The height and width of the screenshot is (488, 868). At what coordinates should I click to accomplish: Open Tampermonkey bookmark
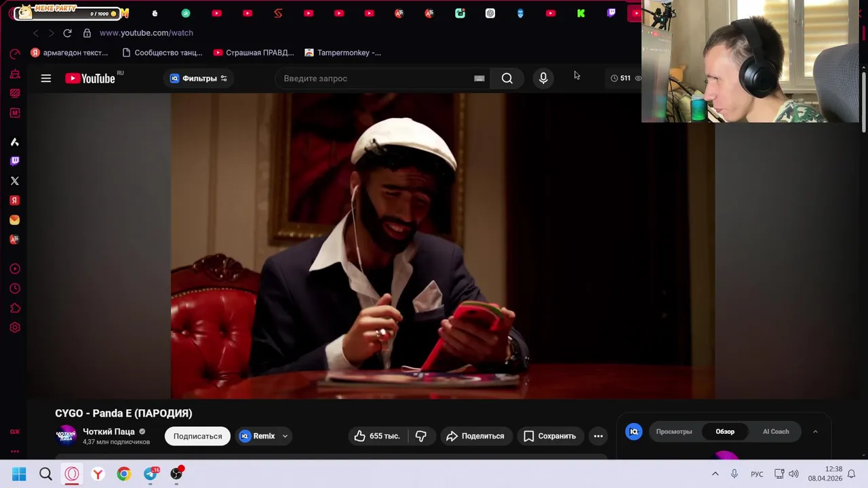pos(343,53)
